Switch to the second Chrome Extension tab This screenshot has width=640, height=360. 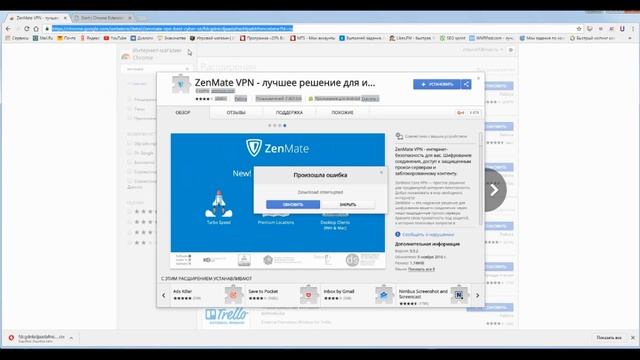[101, 18]
